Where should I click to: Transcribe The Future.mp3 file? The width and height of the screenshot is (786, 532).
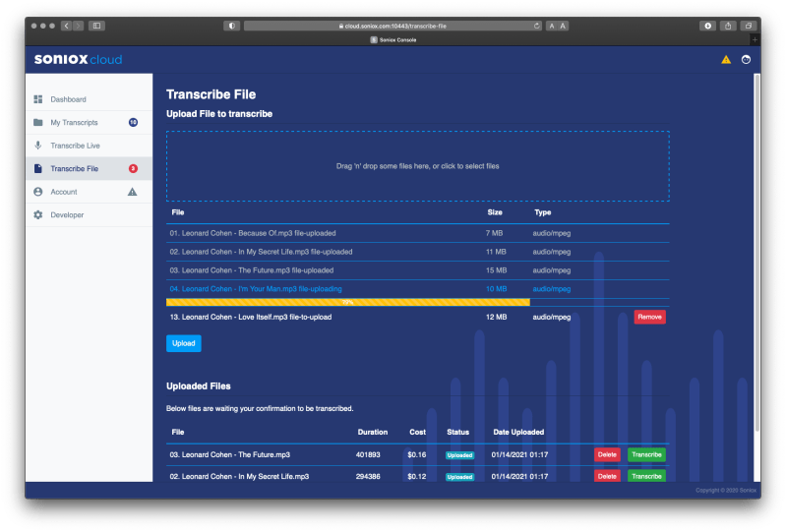[x=646, y=454]
